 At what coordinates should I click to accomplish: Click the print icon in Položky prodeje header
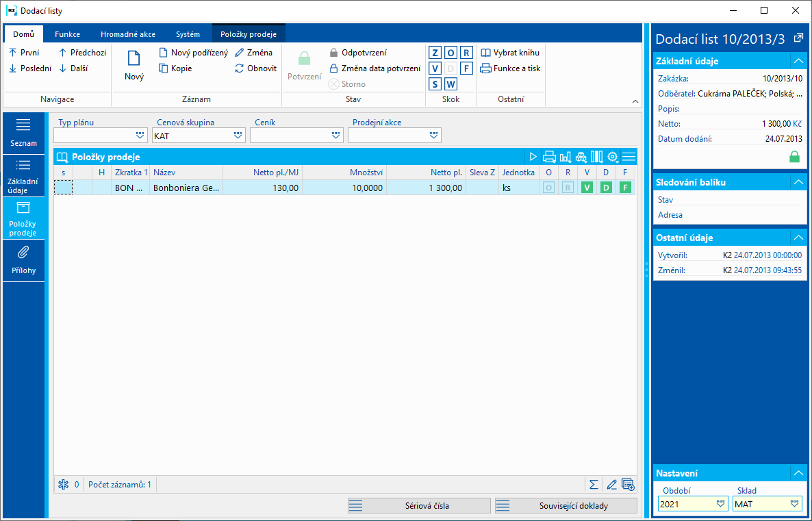coord(549,156)
